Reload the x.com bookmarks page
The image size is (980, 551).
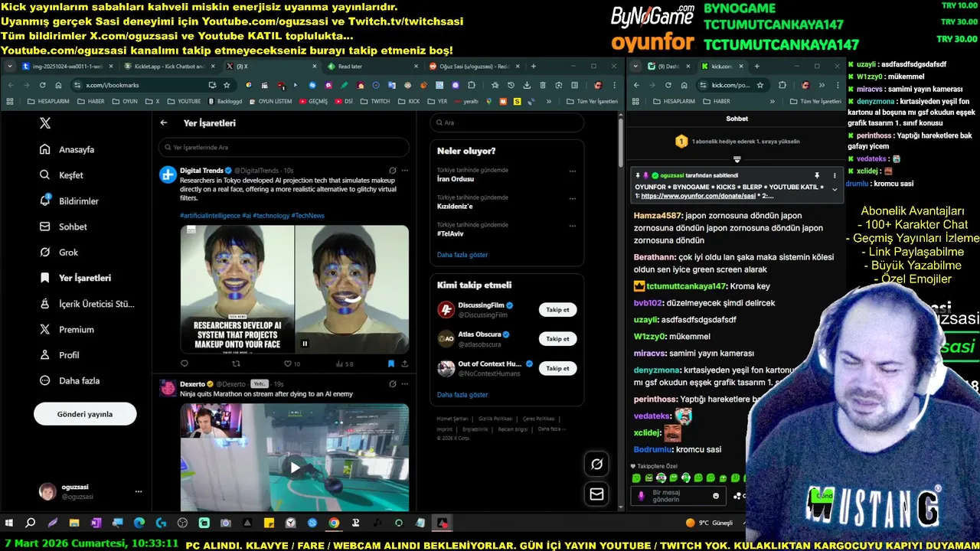pyautogui.click(x=43, y=85)
